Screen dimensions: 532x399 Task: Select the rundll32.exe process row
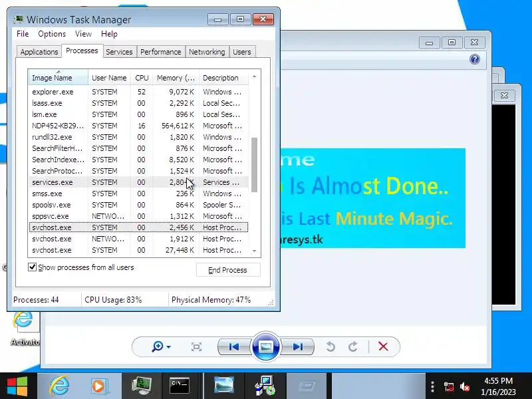pos(138,137)
